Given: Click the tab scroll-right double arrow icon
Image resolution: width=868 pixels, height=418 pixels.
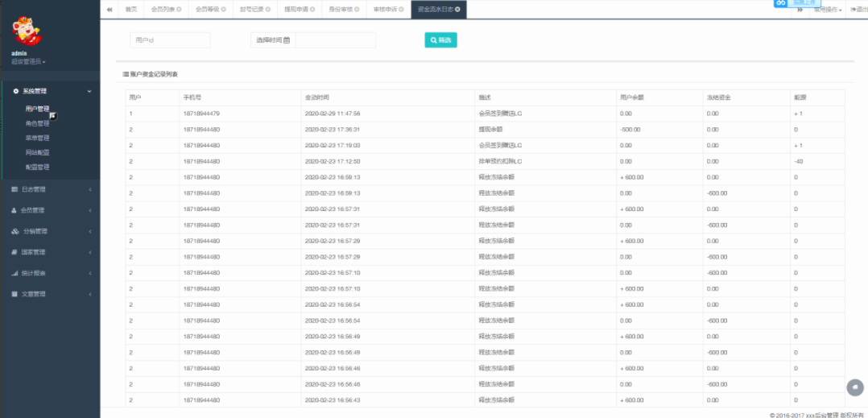Looking at the screenshot, I should click(x=800, y=10).
